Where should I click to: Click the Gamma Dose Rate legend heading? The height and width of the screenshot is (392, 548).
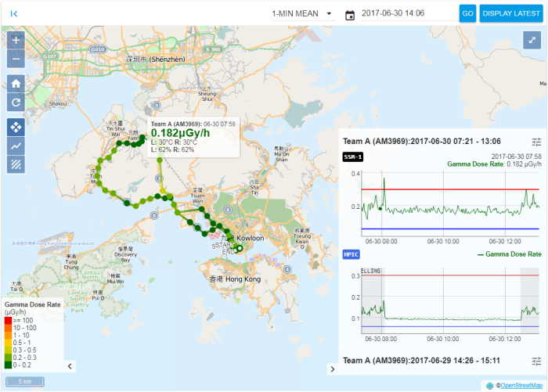click(33, 304)
